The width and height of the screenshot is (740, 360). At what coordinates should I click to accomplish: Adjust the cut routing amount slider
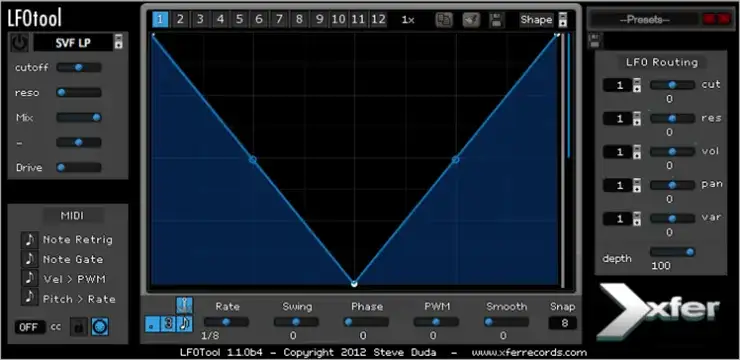pos(672,85)
